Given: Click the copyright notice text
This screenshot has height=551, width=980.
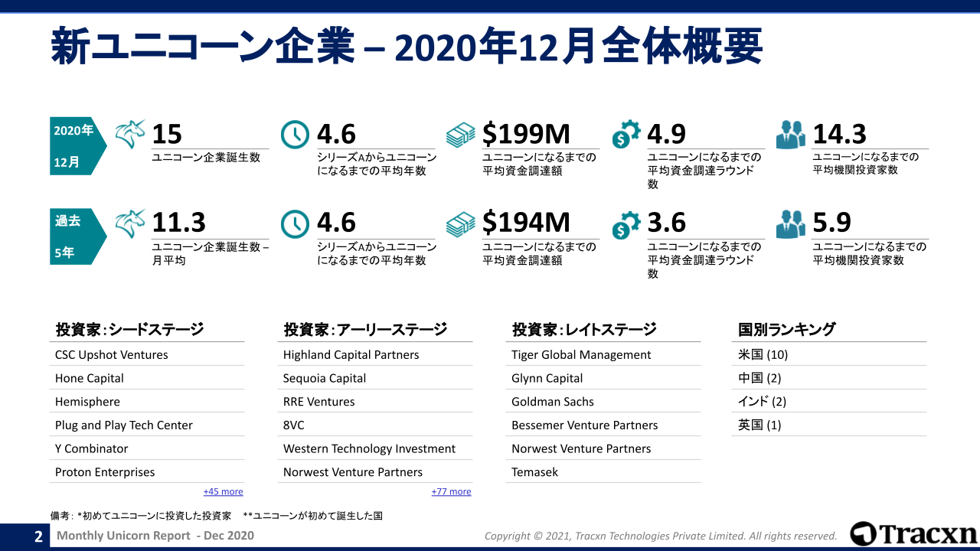Looking at the screenshot, I should tap(661, 536).
